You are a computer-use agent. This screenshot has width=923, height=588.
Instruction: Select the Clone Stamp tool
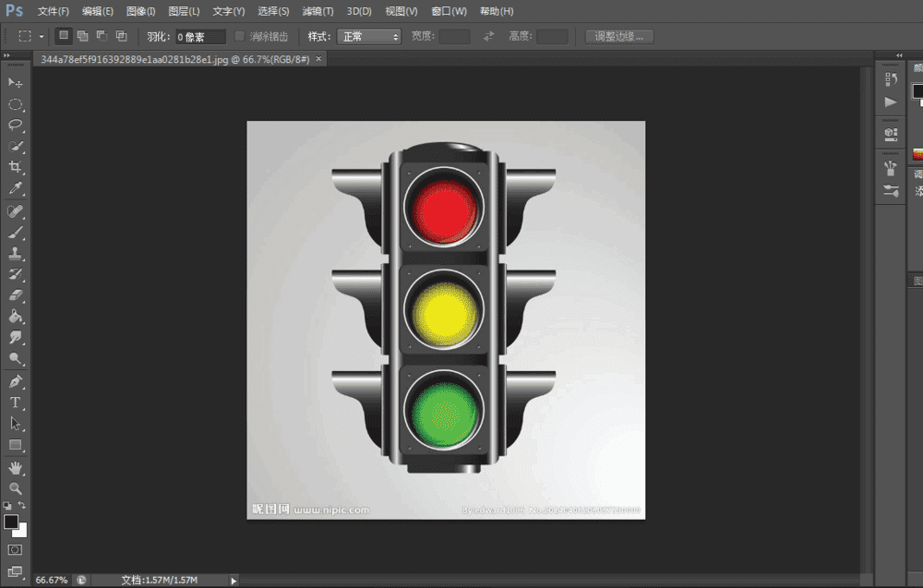tap(16, 253)
